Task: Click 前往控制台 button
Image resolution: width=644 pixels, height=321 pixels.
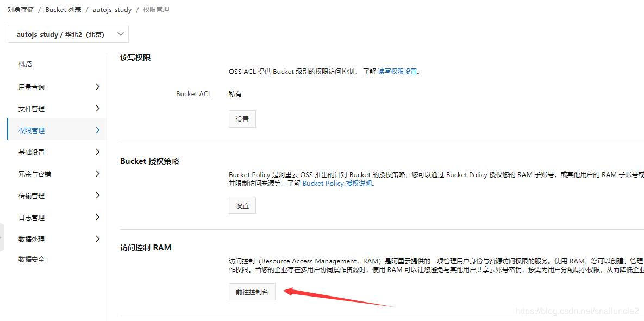Action: point(252,292)
